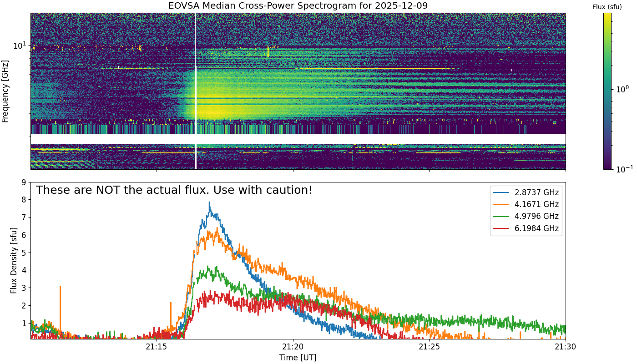
Task: Click the spectrogram title text
Action: click(298, 6)
